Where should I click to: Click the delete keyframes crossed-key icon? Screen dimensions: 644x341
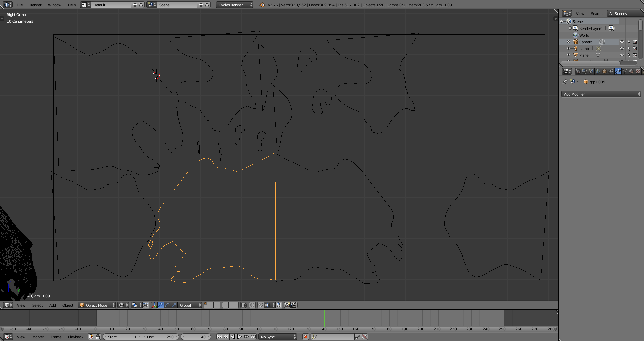coord(364,337)
